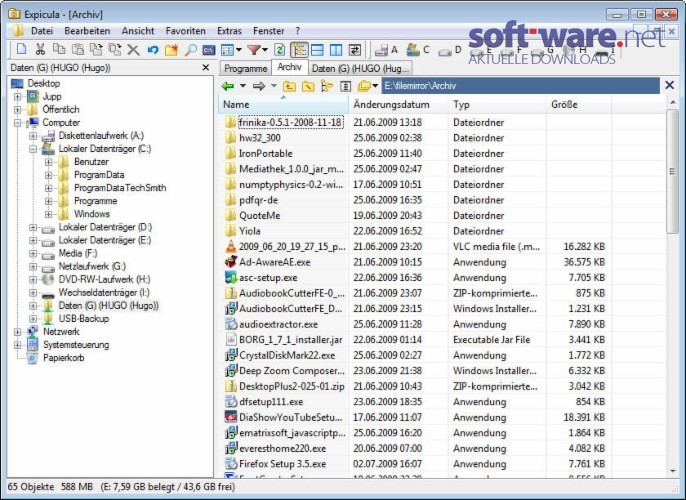Switch to the Programme tab
The width and height of the screenshot is (686, 500).
click(245, 68)
